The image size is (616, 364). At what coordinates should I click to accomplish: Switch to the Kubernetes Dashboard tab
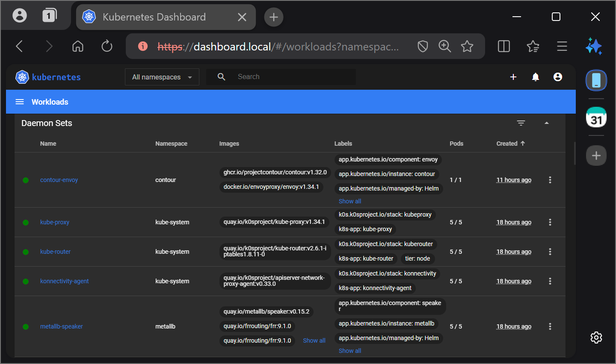(154, 17)
